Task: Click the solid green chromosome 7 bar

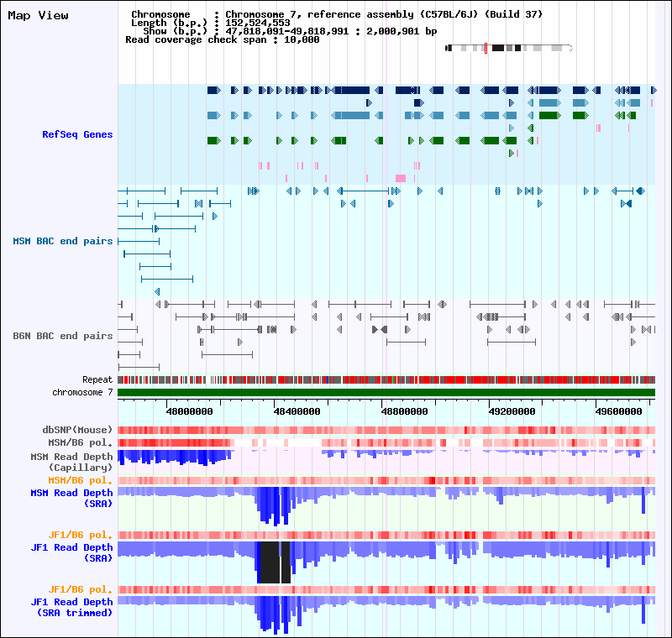Action: coord(386,392)
